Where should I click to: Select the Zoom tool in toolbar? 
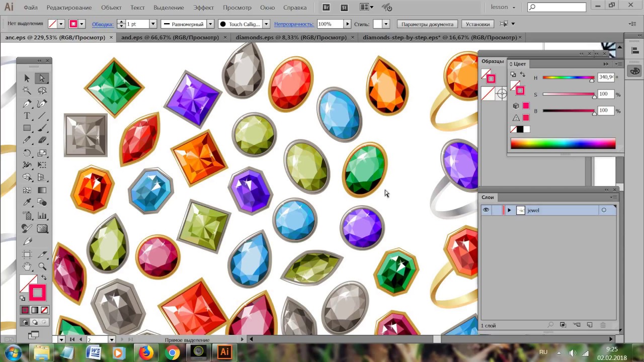click(x=42, y=266)
